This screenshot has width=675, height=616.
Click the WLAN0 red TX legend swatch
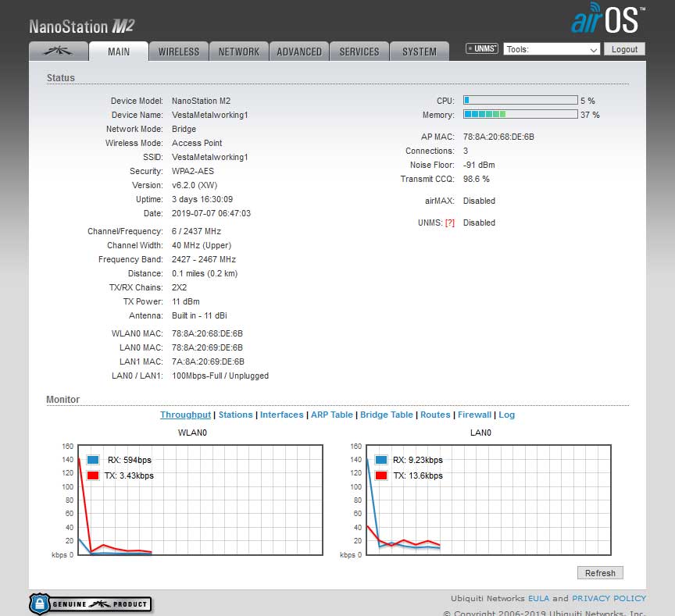click(x=93, y=475)
